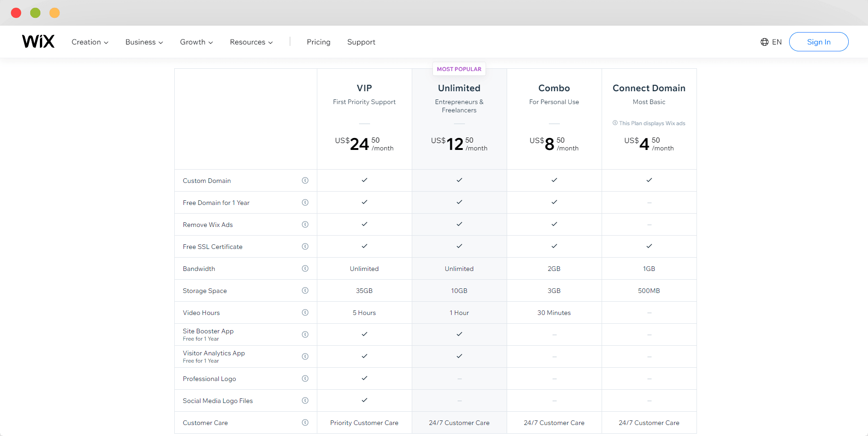Click Combo checkmark for Remove Wix Ads

(554, 224)
